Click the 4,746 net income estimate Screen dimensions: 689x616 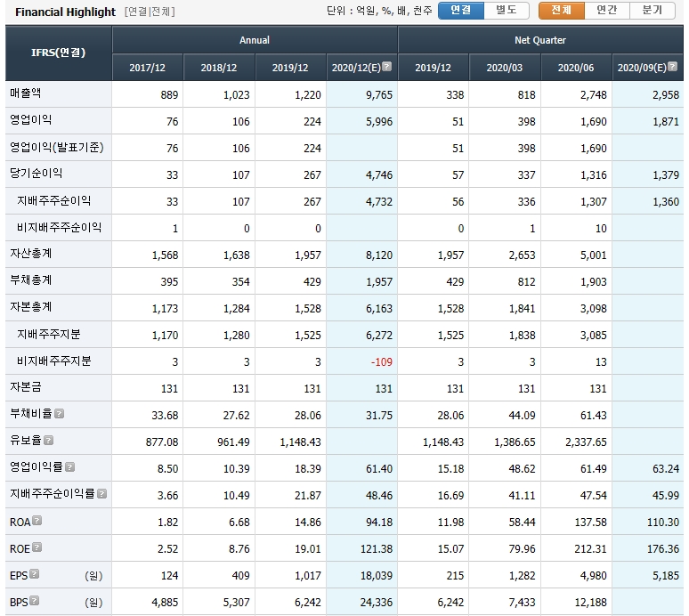pyautogui.click(x=362, y=174)
